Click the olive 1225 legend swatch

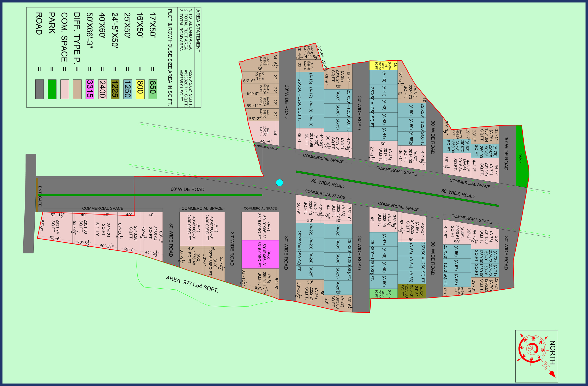(115, 89)
